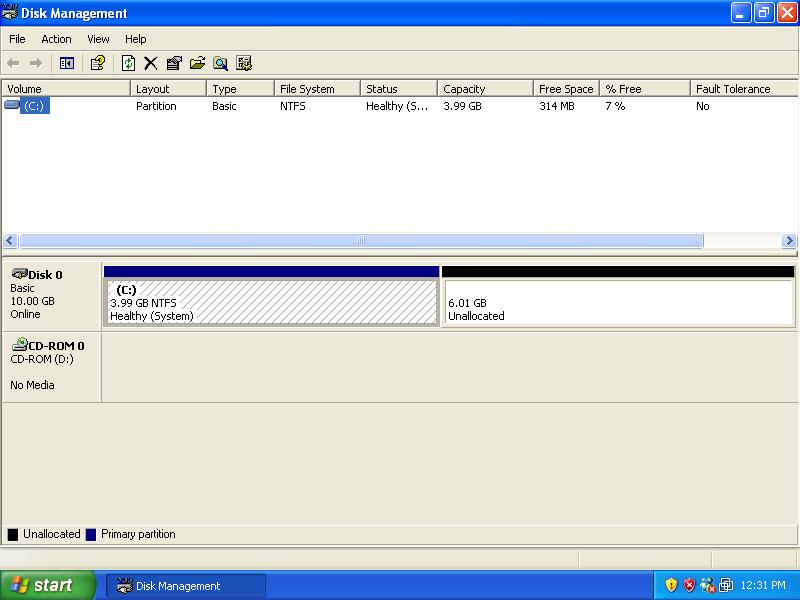The width and height of the screenshot is (800, 600).
Task: Click the '3.99 GB' capacity cell
Action: (x=462, y=106)
